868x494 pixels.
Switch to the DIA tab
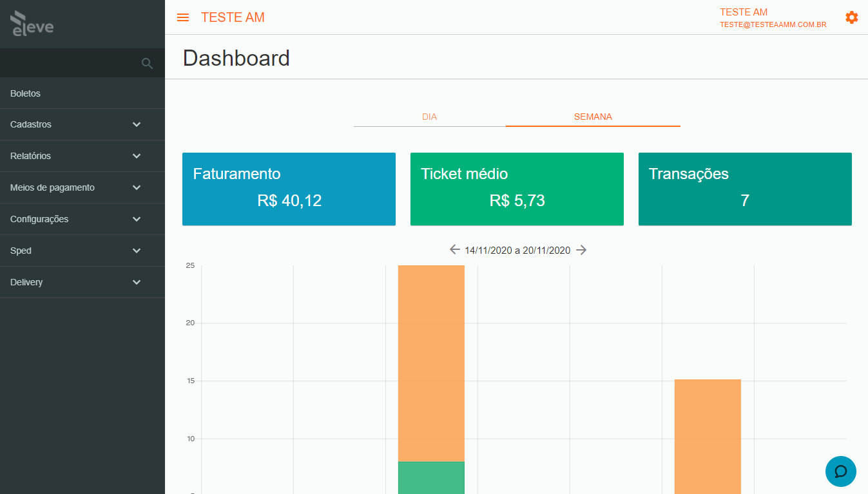pos(429,117)
